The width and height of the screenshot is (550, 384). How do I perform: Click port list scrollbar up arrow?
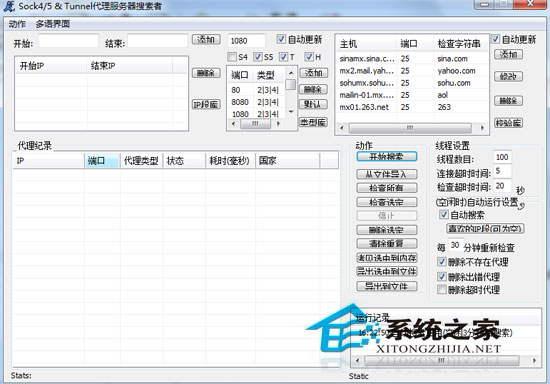[291, 73]
